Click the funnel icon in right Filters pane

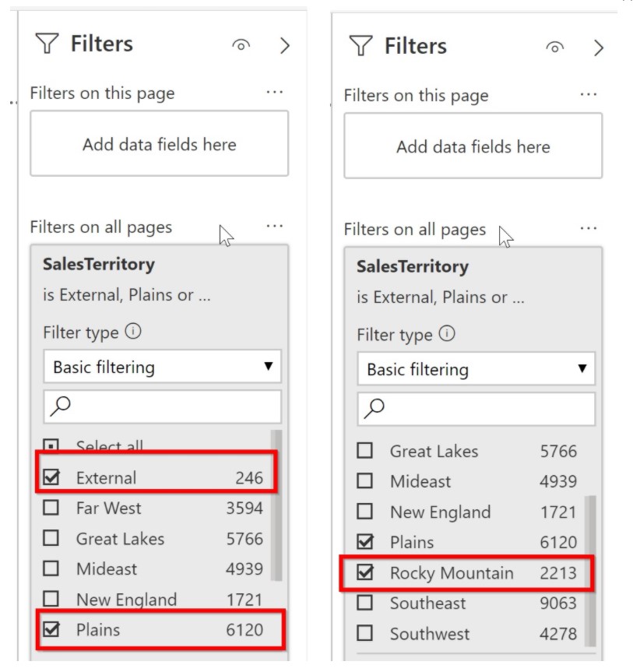(x=360, y=45)
